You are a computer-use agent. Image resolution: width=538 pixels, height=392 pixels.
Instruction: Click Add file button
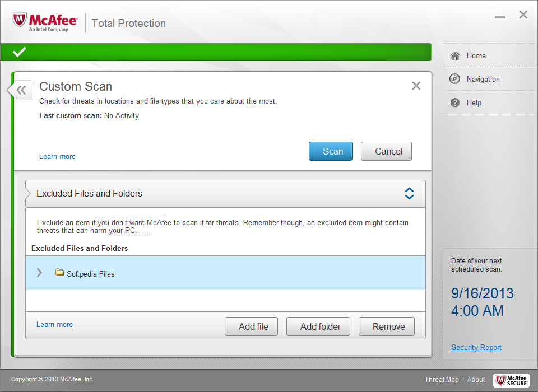coord(251,326)
